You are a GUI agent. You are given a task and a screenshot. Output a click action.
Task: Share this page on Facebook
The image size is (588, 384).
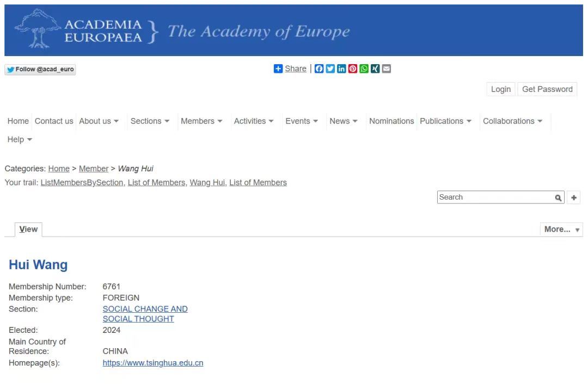pos(319,69)
